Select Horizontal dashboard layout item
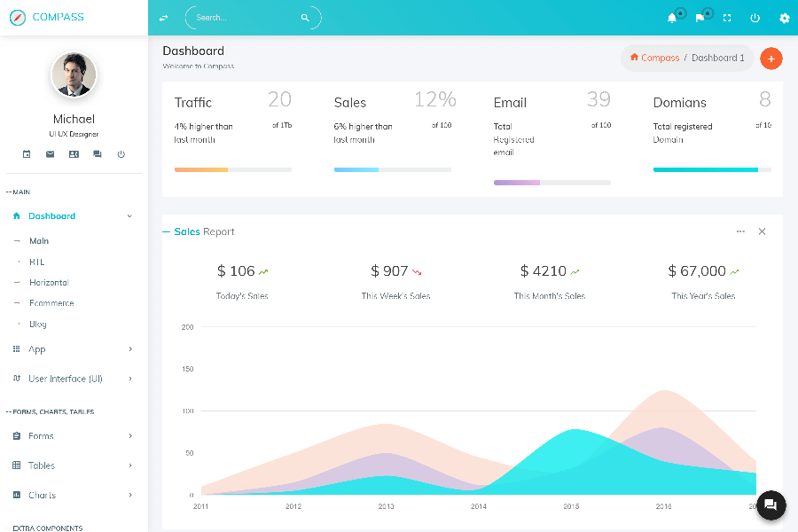Image resolution: width=798 pixels, height=532 pixels. coord(49,283)
